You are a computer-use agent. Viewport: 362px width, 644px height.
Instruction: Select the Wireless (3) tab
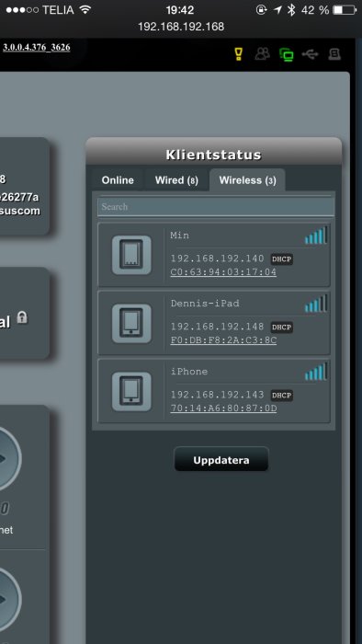[x=247, y=180]
